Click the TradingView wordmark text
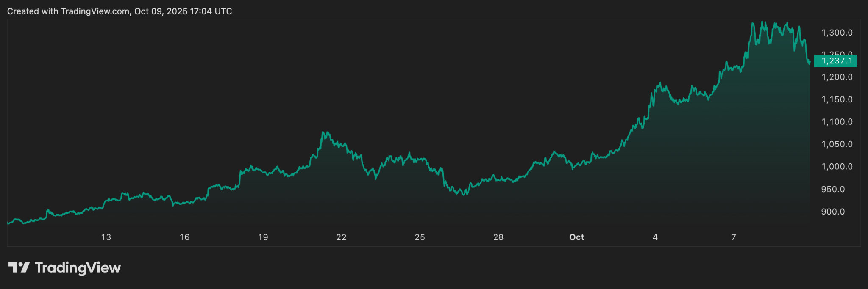Image resolution: width=868 pixels, height=289 pixels. pyautogui.click(x=78, y=268)
